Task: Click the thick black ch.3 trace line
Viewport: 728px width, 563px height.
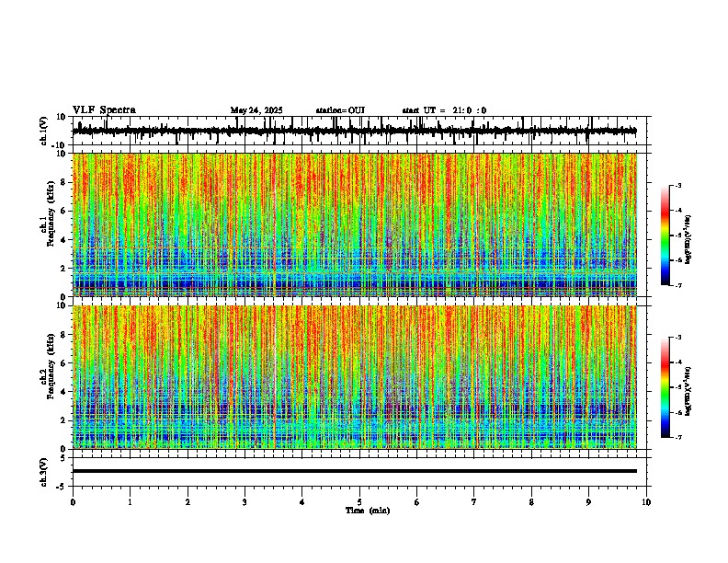Action: tap(355, 471)
